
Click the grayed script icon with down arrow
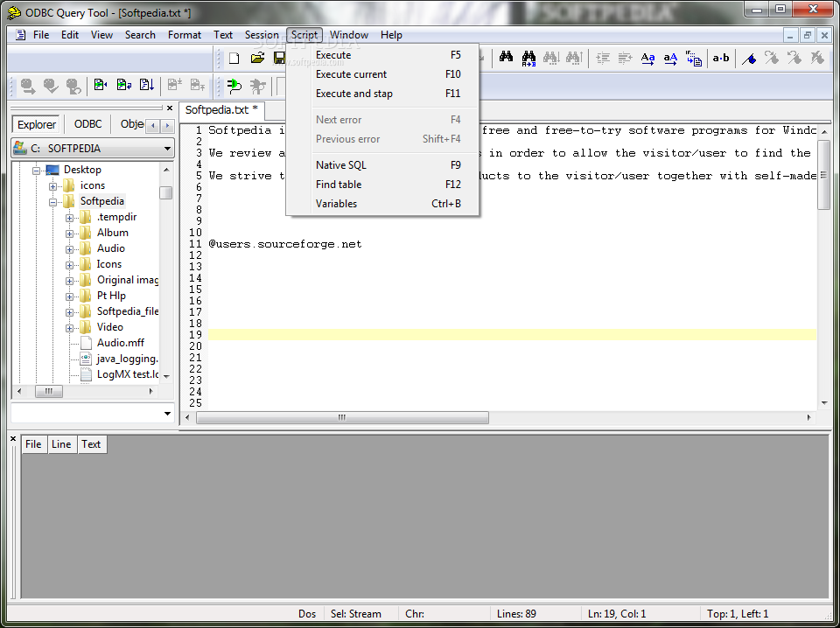coord(175,85)
